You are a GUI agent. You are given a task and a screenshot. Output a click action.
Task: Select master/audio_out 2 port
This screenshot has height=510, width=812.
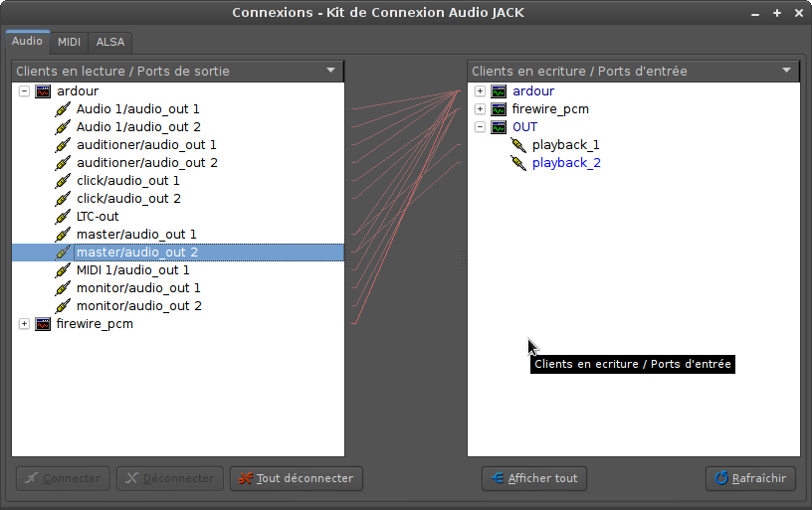[x=136, y=253]
